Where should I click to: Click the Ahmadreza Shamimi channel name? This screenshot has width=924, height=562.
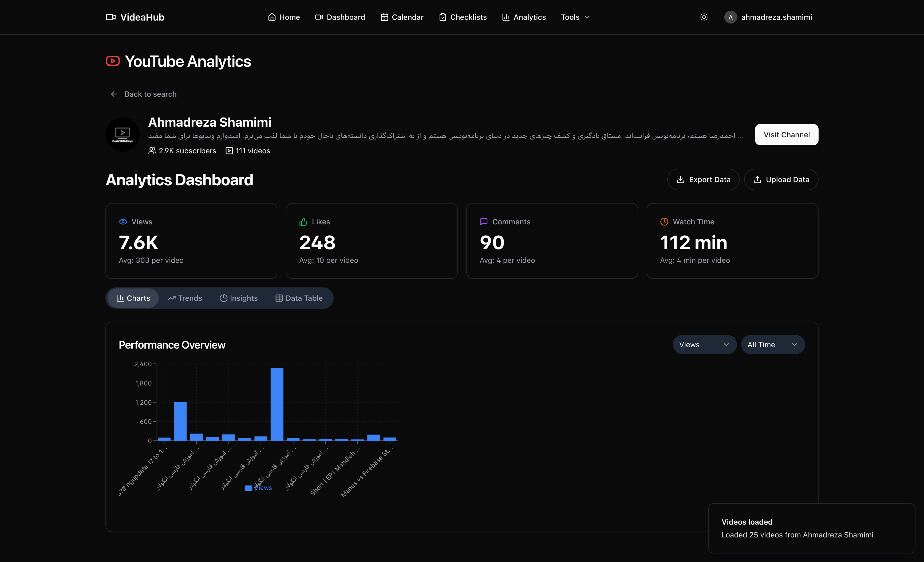[x=210, y=122]
